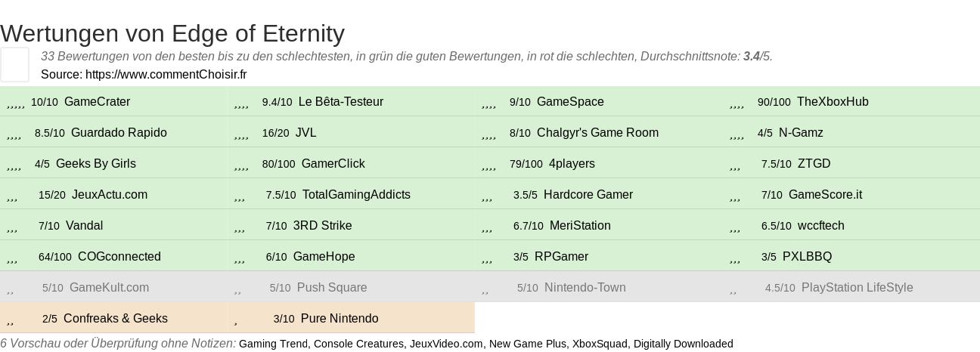Click the average score 3.4 text

[751, 57]
